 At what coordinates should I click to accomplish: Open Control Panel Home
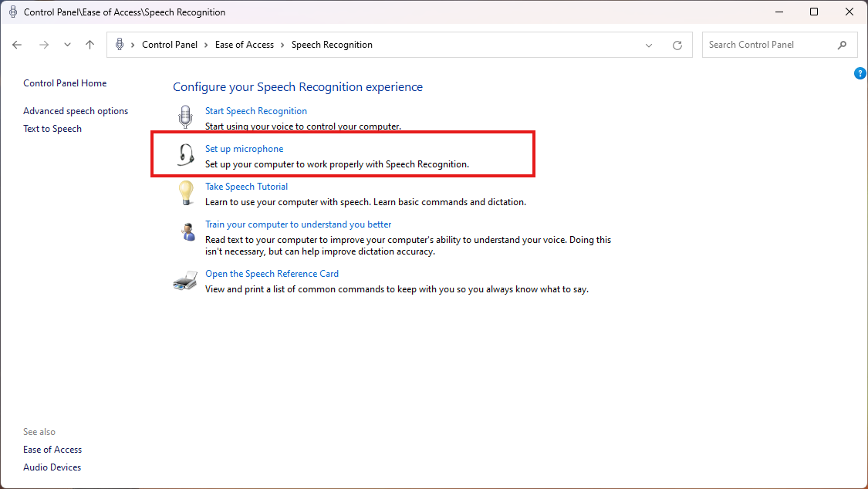(65, 83)
